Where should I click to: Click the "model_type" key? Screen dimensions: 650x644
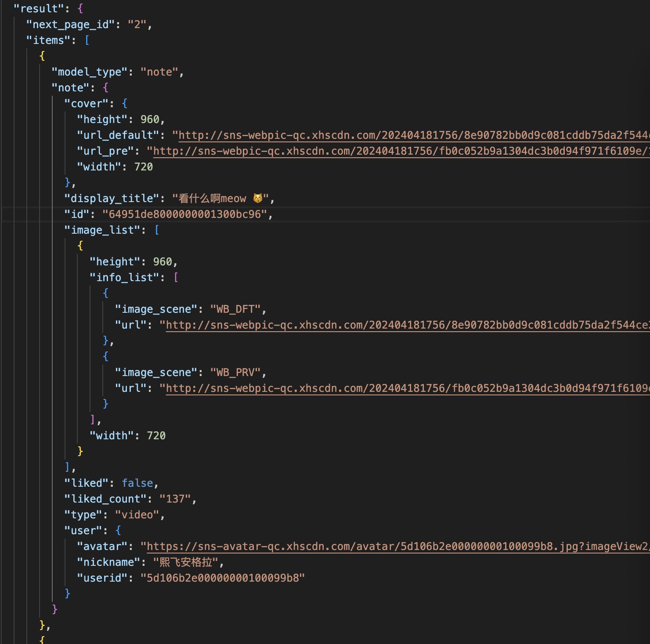click(90, 72)
